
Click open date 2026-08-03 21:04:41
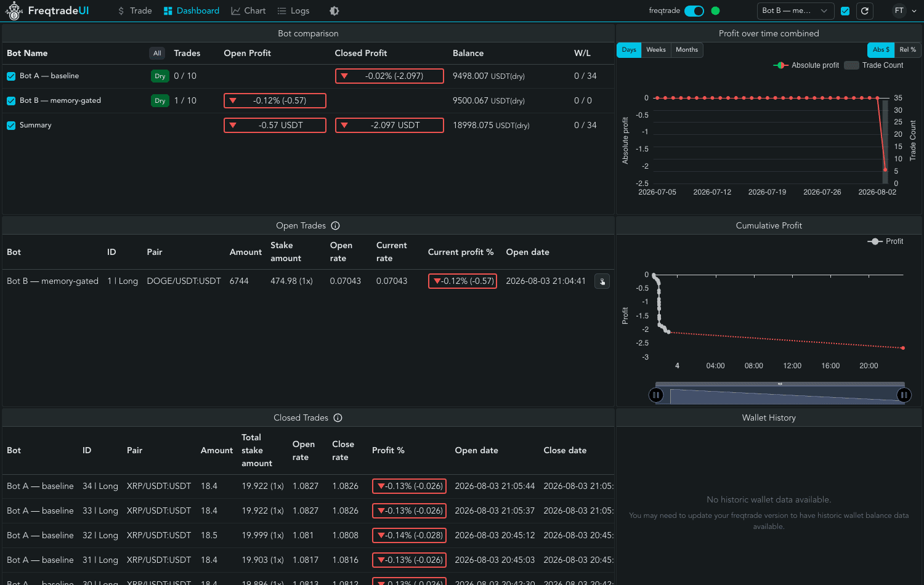(x=546, y=281)
